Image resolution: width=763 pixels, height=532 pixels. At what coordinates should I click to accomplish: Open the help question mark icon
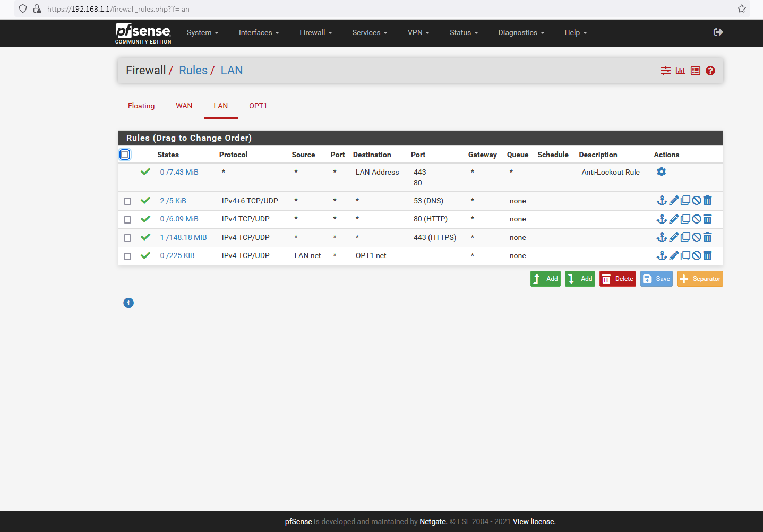click(710, 71)
